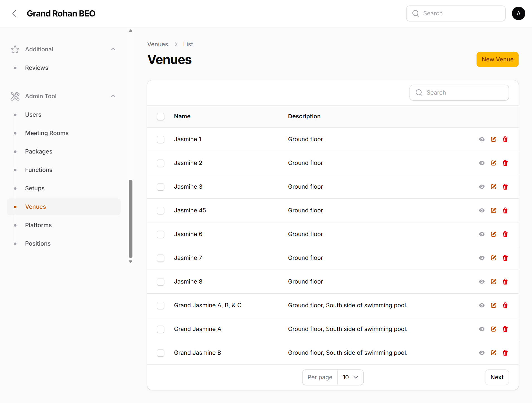This screenshot has height=403, width=532.
Task: Click the sidebar scroll down arrow
Action: tap(130, 262)
